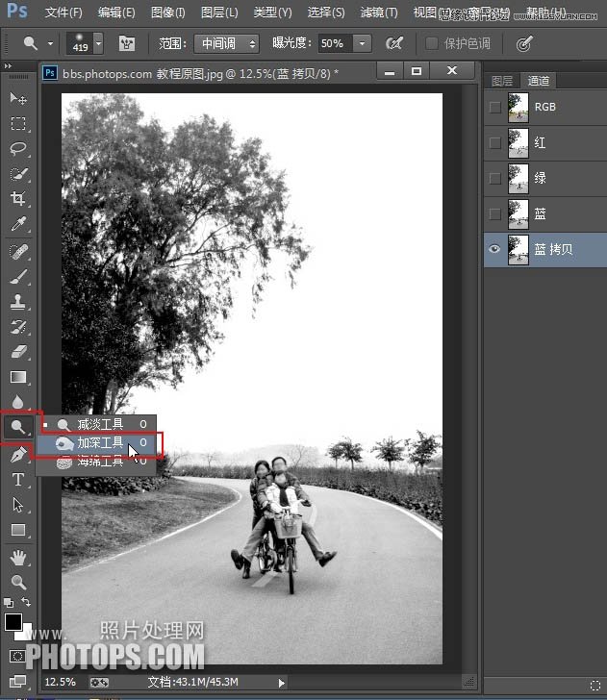The width and height of the screenshot is (607, 700).
Task: Switch to the 图层 panel tab
Action: [x=502, y=81]
